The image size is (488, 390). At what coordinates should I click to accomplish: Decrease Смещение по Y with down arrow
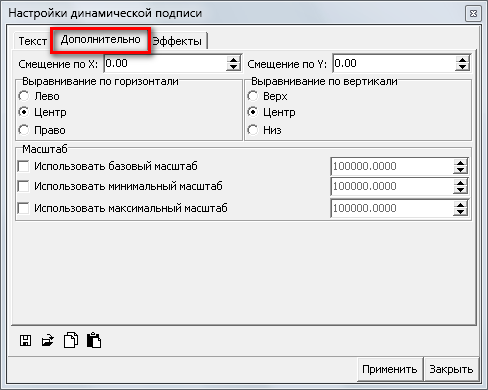462,67
